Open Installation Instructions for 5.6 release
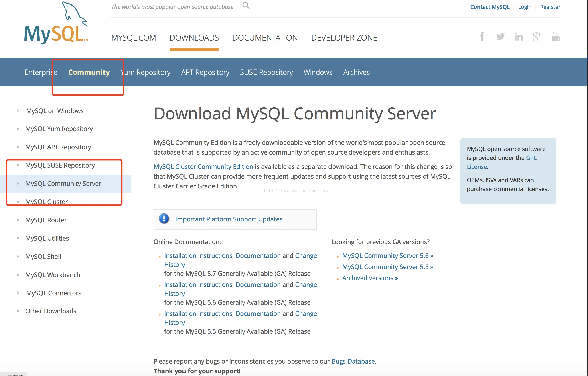 pyautogui.click(x=198, y=285)
